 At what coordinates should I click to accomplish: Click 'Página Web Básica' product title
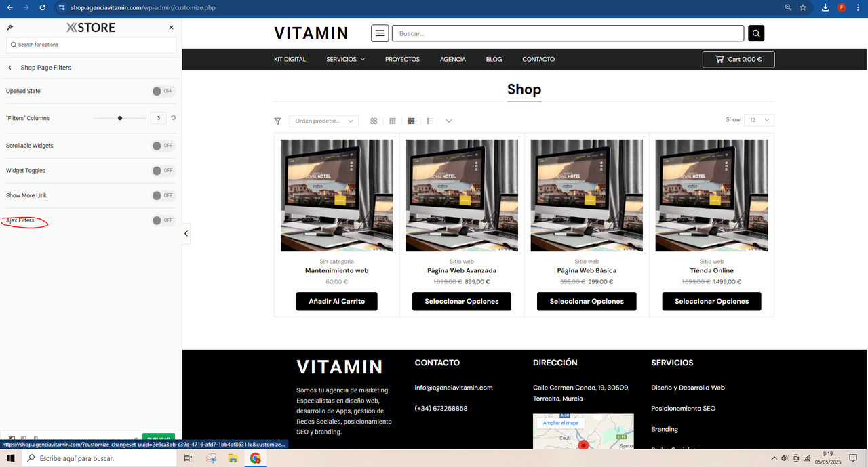(587, 270)
